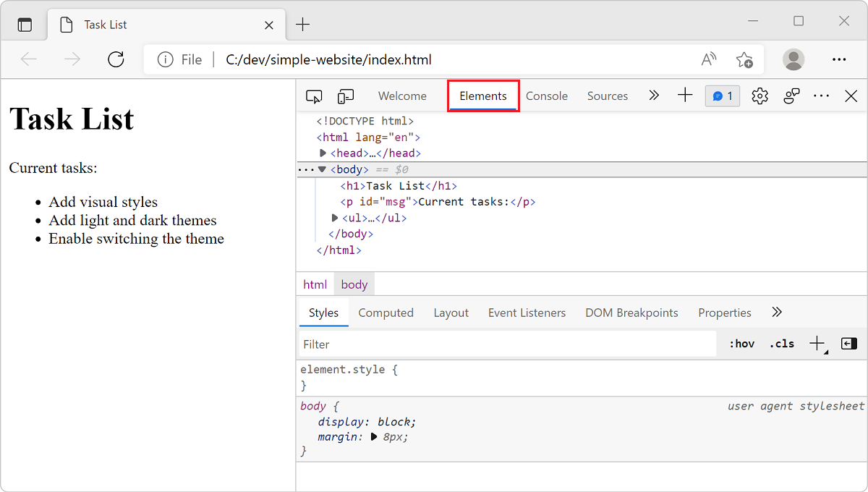Activate the inspect element picker tool
This screenshot has width=868, height=492.
pos(314,96)
